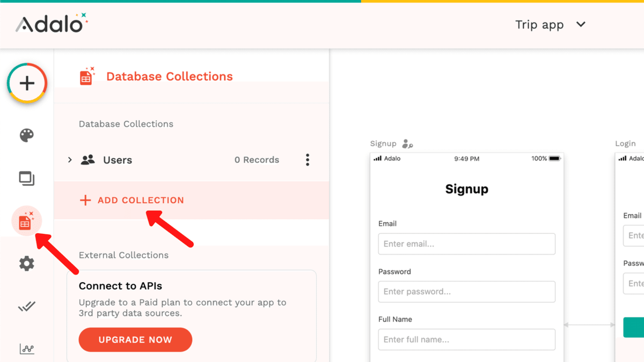Open the publish double-checkmark icon

click(27, 306)
